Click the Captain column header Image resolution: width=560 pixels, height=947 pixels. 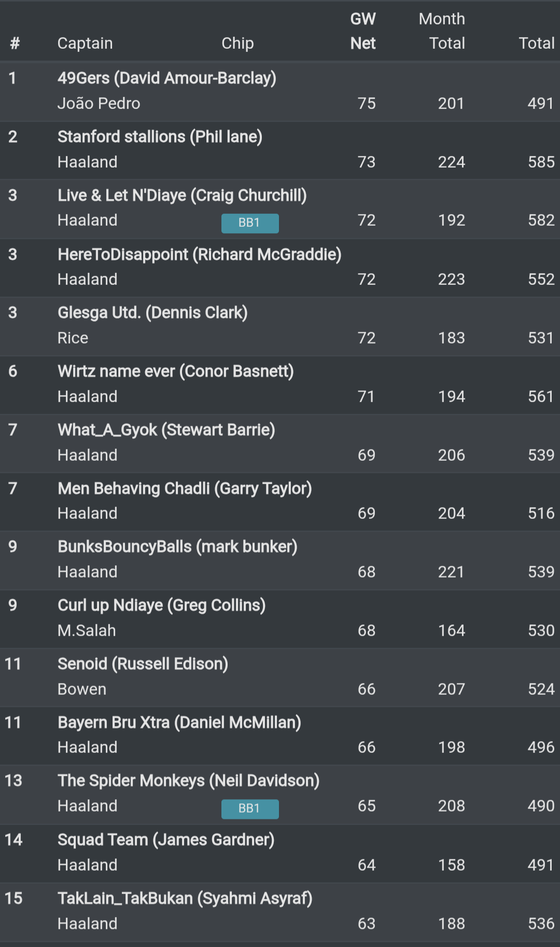point(86,43)
